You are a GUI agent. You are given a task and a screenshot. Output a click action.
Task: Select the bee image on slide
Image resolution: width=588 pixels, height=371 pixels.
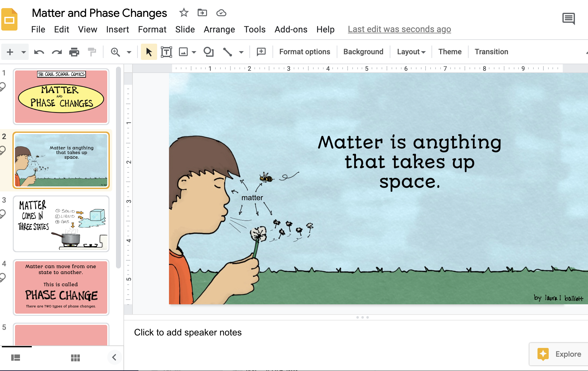tap(266, 178)
